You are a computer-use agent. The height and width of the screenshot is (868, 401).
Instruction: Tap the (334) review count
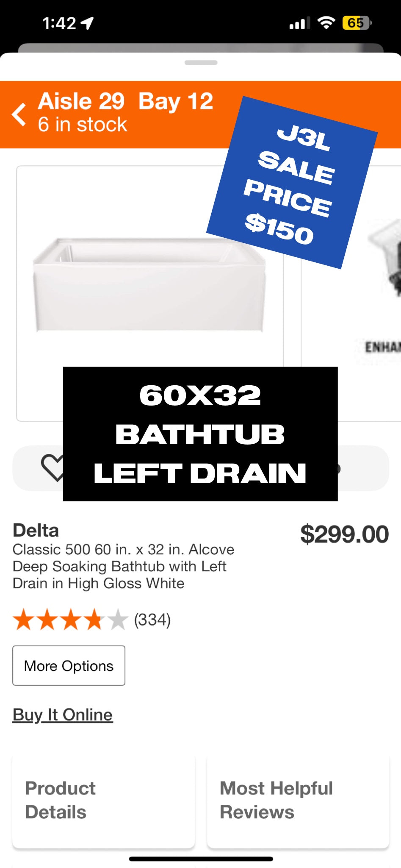pyautogui.click(x=152, y=620)
